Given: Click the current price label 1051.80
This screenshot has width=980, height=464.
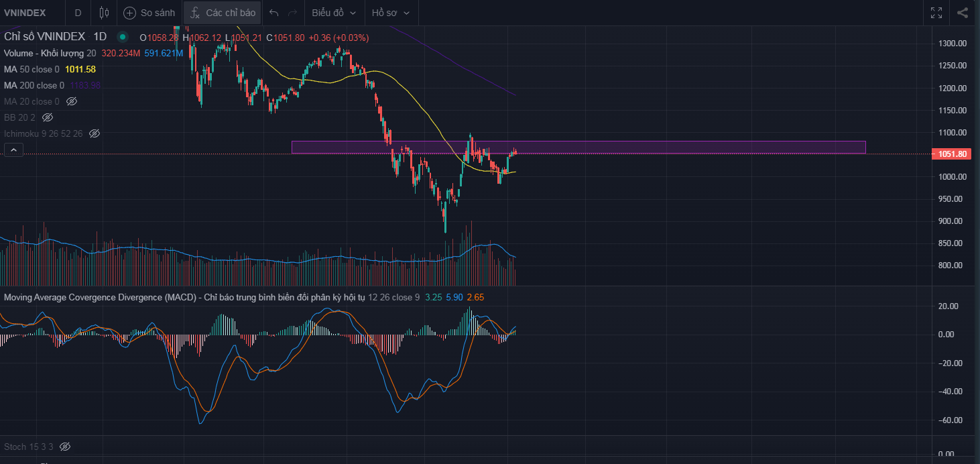Looking at the screenshot, I should (952, 154).
